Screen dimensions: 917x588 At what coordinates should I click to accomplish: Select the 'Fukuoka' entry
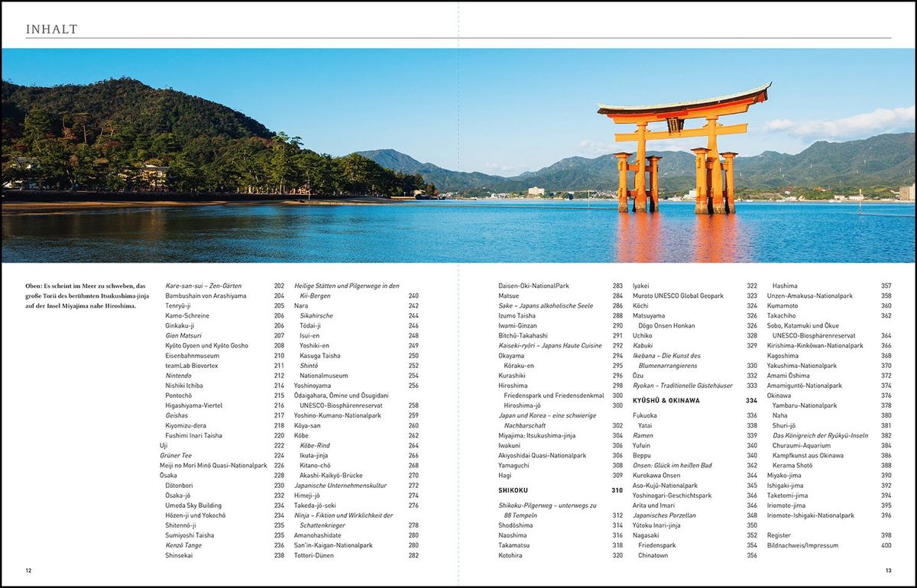[x=645, y=415]
